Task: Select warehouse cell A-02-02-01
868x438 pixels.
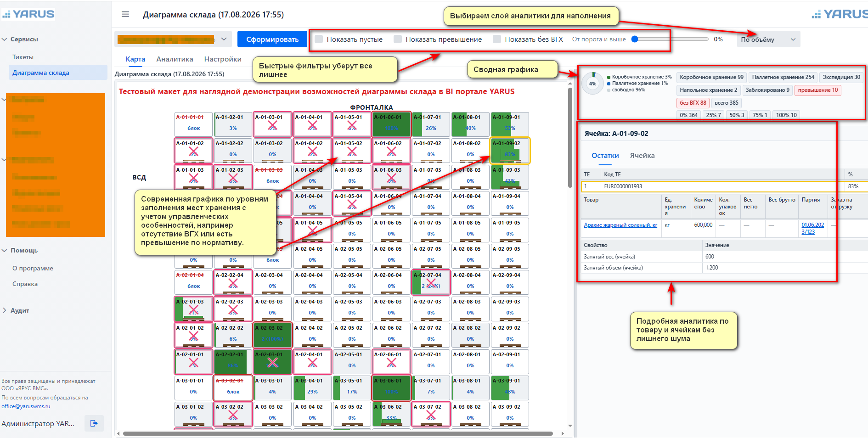Action: pos(233,361)
